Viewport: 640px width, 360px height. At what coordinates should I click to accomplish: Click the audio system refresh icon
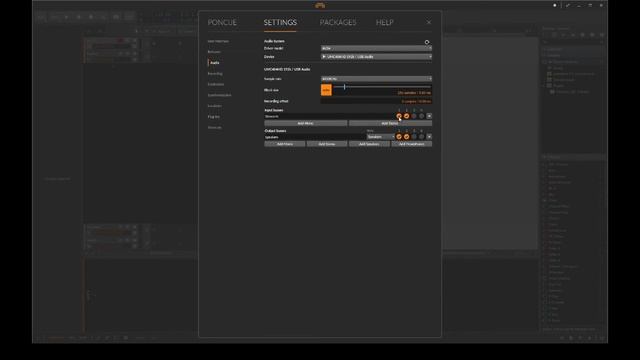tap(427, 42)
